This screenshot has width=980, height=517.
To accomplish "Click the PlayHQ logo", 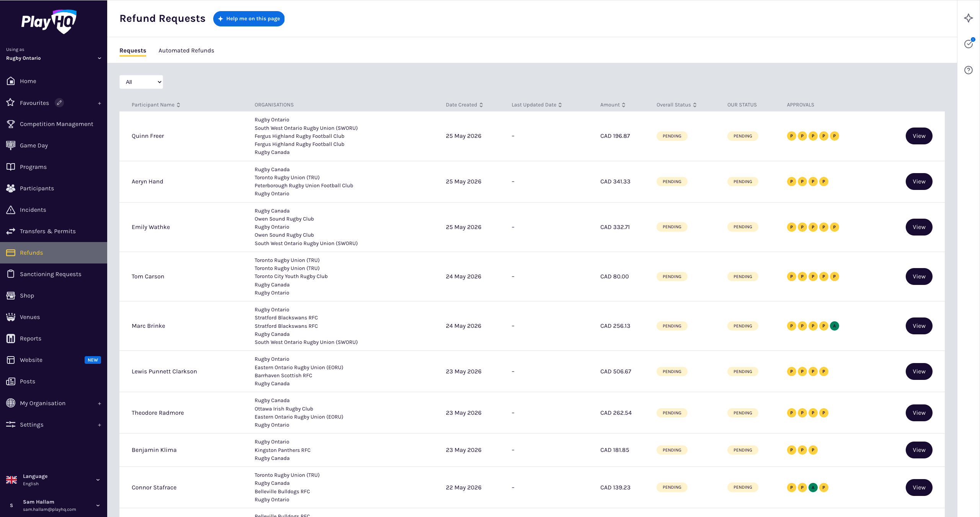I will coord(49,21).
